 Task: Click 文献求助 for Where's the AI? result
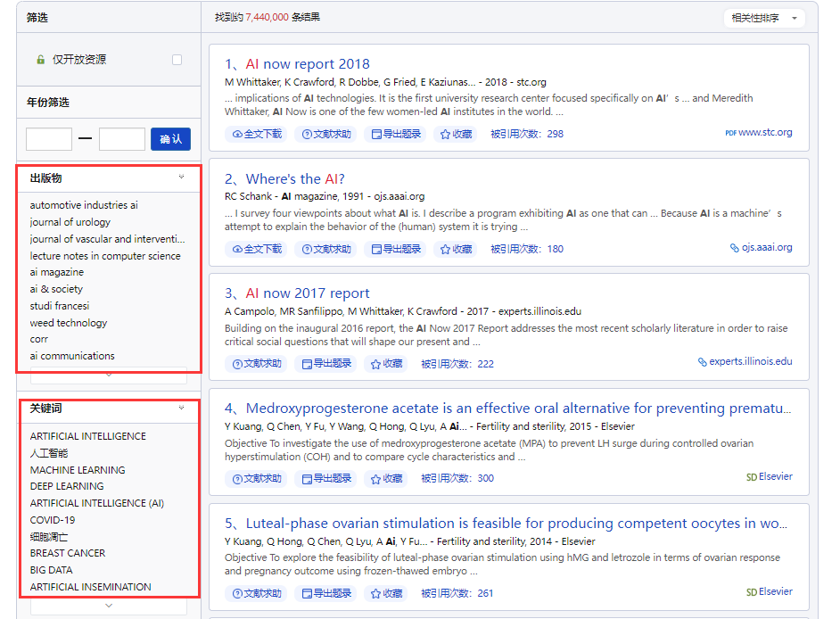[325, 249]
